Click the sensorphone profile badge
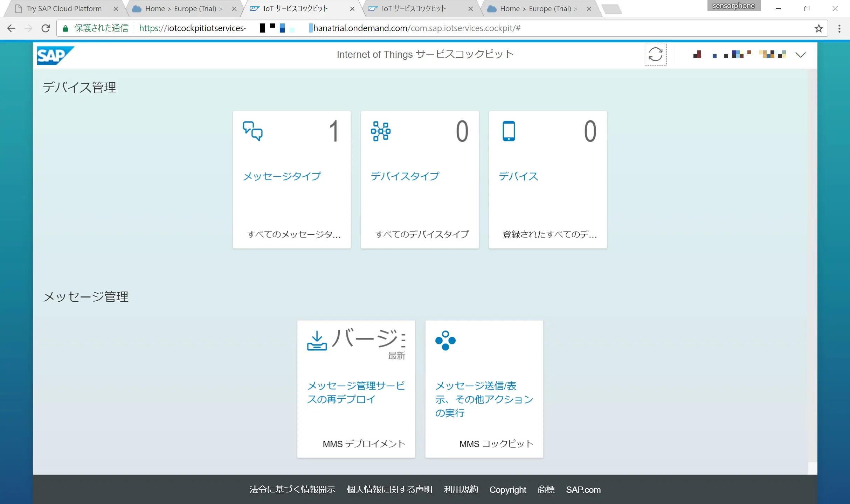Image resolution: width=850 pixels, height=504 pixels. click(x=734, y=6)
